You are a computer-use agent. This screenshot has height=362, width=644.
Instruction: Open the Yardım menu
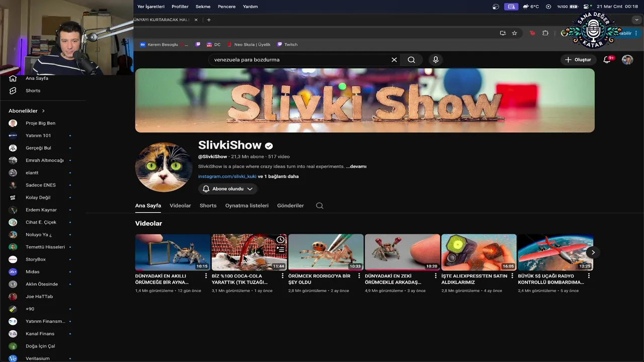click(x=251, y=7)
